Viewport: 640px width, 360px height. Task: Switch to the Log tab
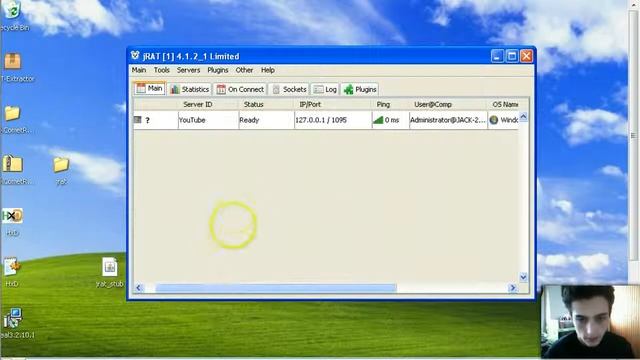(x=325, y=89)
